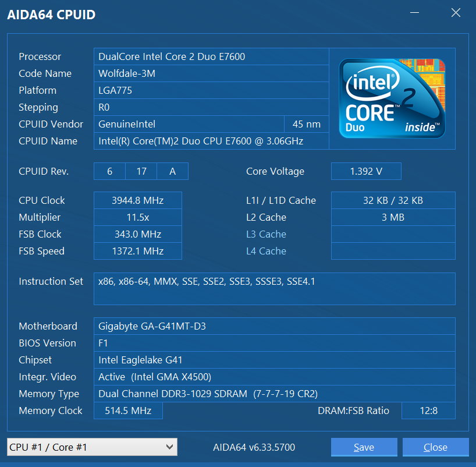Click the DRAM:FSB Ratio label

(353, 411)
